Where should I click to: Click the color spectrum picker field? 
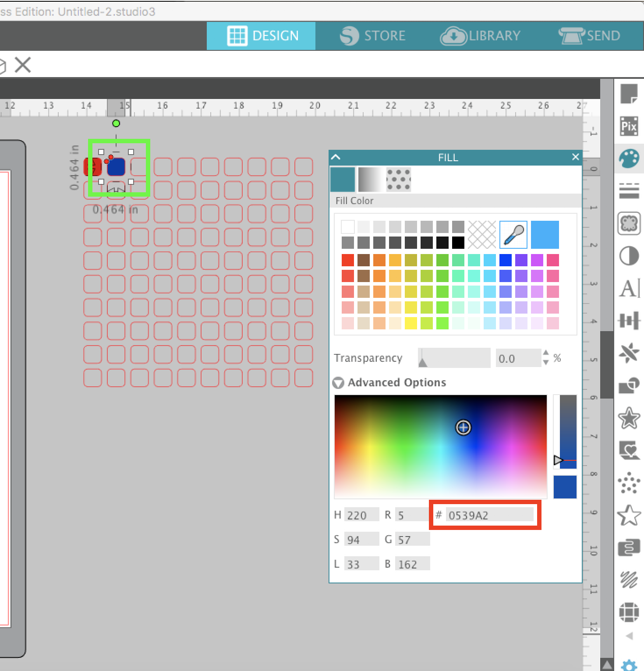(440, 447)
